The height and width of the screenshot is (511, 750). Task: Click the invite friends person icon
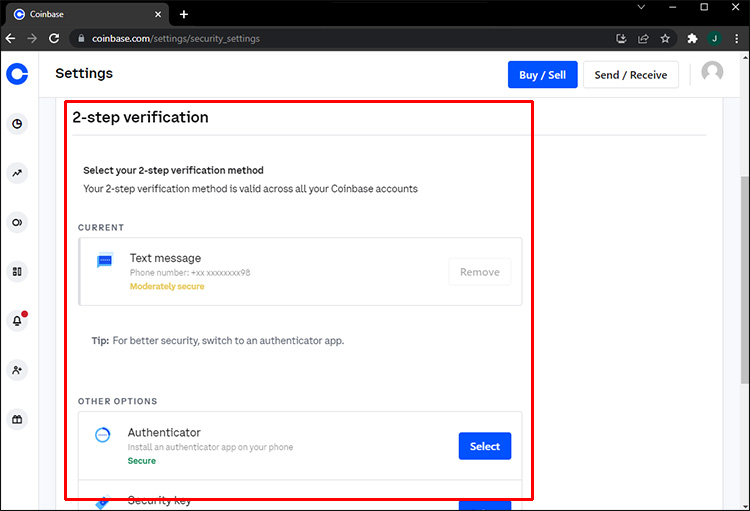(17, 370)
